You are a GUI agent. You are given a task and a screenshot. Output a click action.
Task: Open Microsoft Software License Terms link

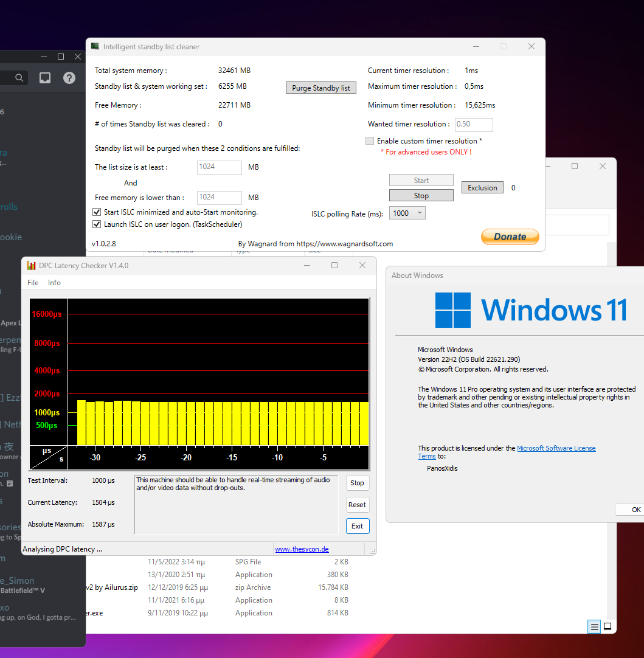(556, 448)
